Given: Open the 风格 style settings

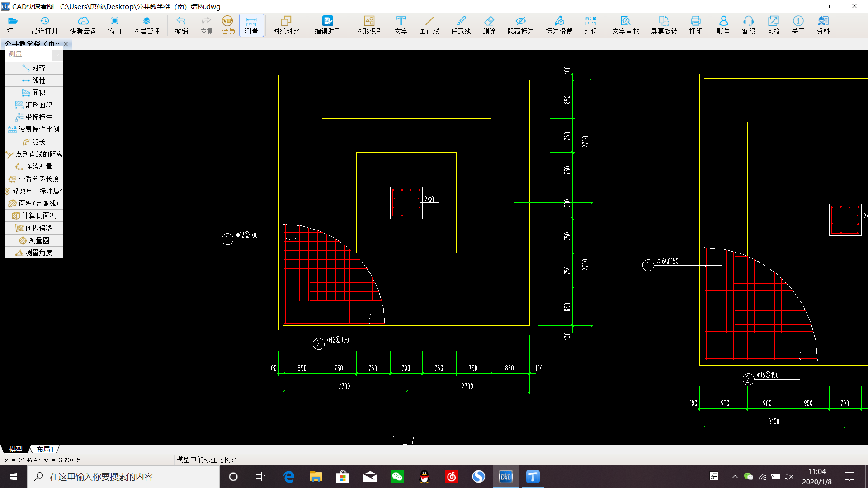Looking at the screenshot, I should tap(774, 25).
